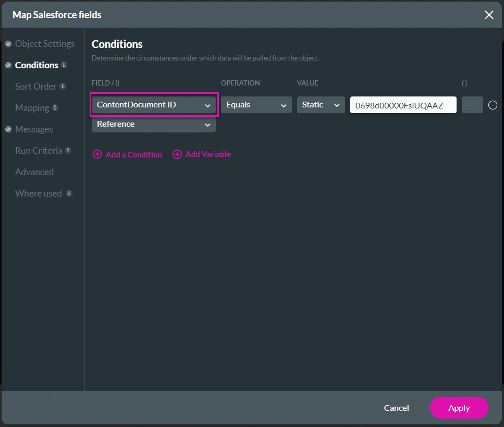This screenshot has height=427, width=504.
Task: Apply the Salesforce field mapping
Action: click(459, 408)
